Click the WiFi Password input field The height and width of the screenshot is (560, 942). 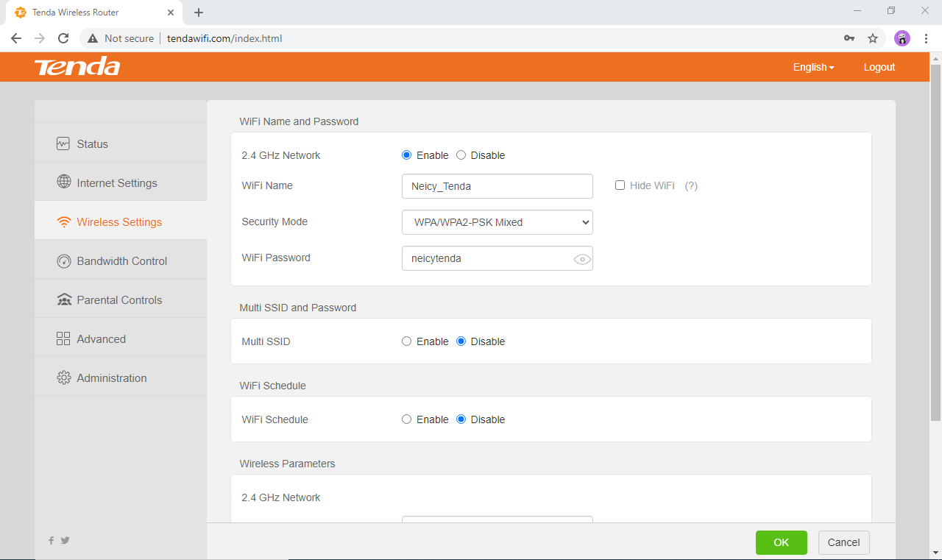click(497, 258)
